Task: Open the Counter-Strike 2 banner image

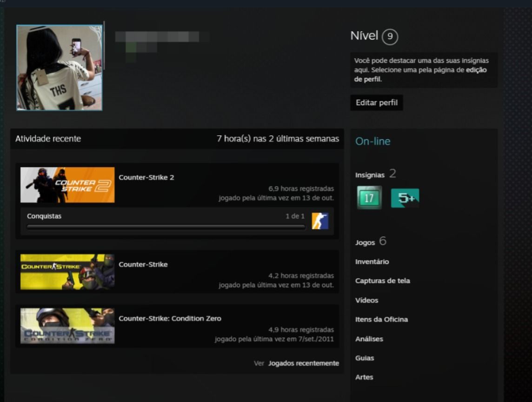Action: 67,185
